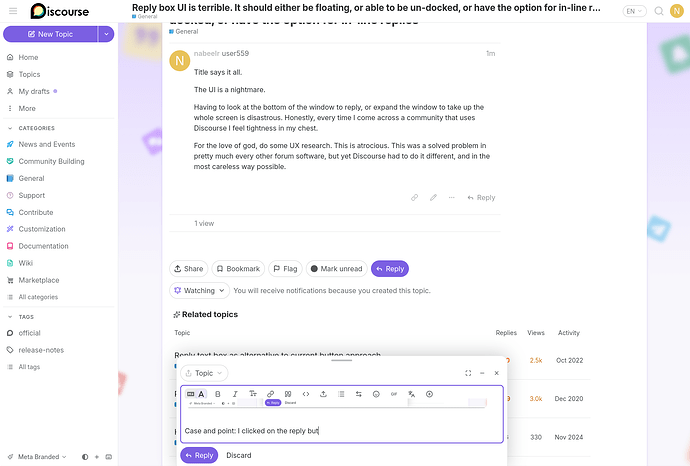Open the Wiki category
Image resolution: width=690 pixels, height=466 pixels.
pos(26,263)
